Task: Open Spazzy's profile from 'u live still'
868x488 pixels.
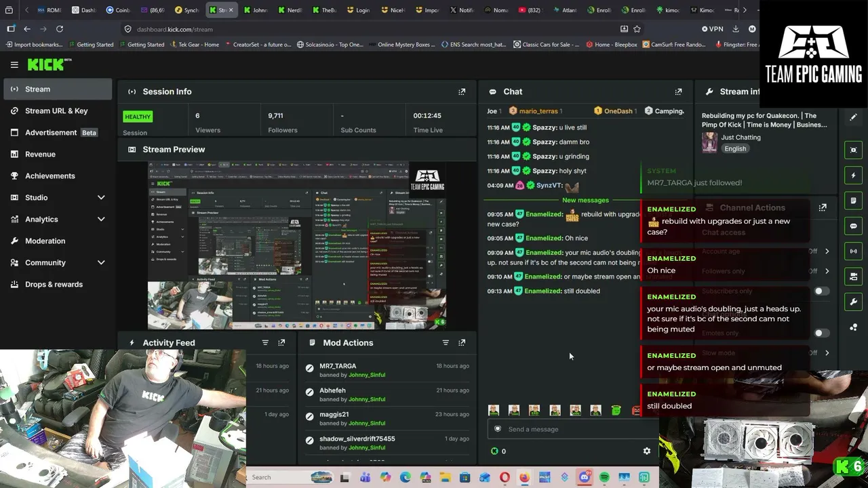Action: pos(544,127)
